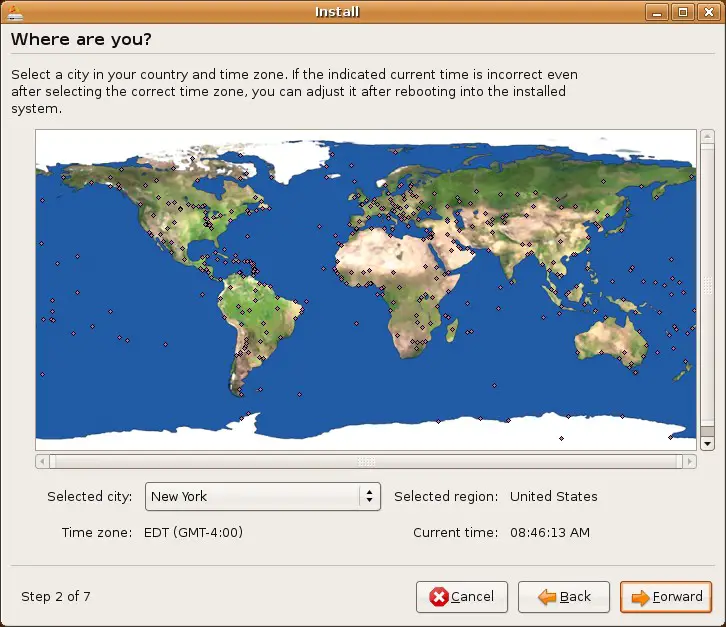
Task: Click the map's vertical scrollbar up arrow
Action: [x=707, y=136]
